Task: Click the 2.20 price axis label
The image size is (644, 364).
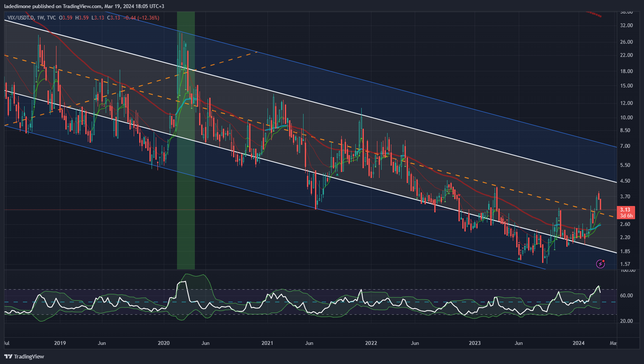Action: (x=625, y=237)
